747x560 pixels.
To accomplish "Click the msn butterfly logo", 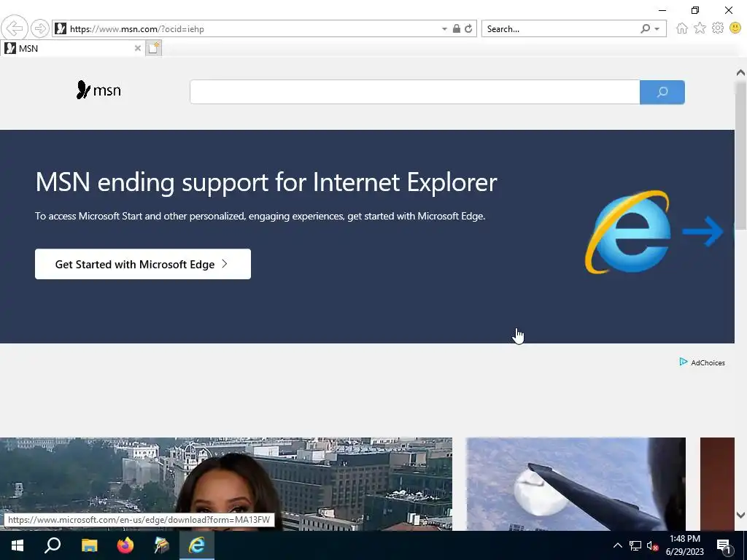I will pos(98,90).
